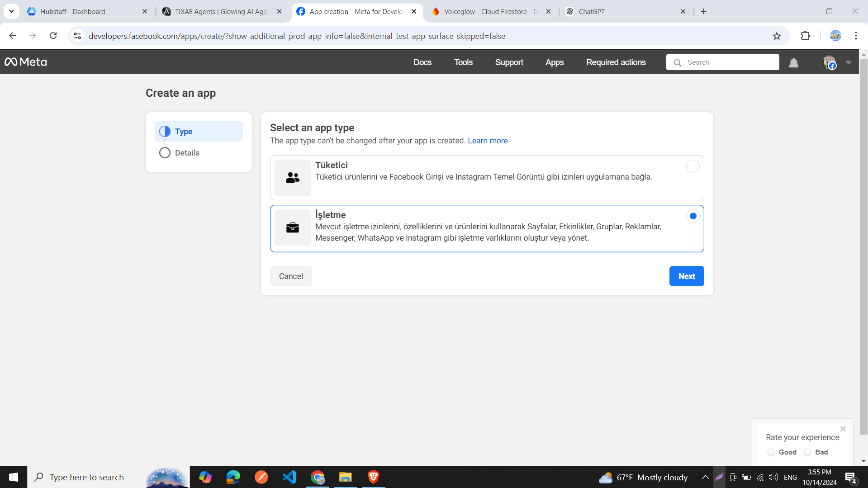Open browser extensions icon
The width and height of the screenshot is (868, 488).
pos(806,36)
